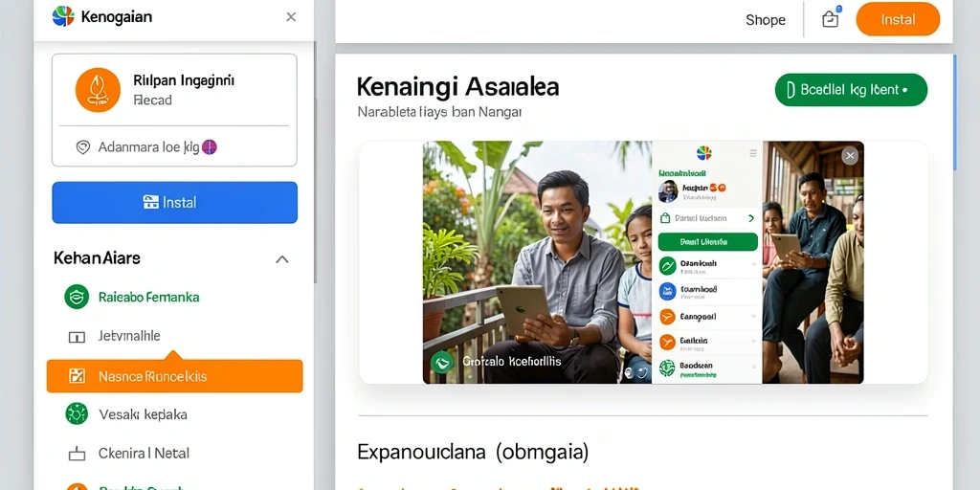Click first green circle icon in preview list

click(667, 266)
